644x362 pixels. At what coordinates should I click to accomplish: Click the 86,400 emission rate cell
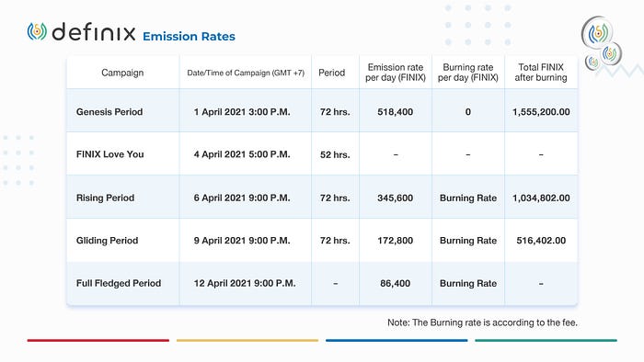click(x=395, y=283)
